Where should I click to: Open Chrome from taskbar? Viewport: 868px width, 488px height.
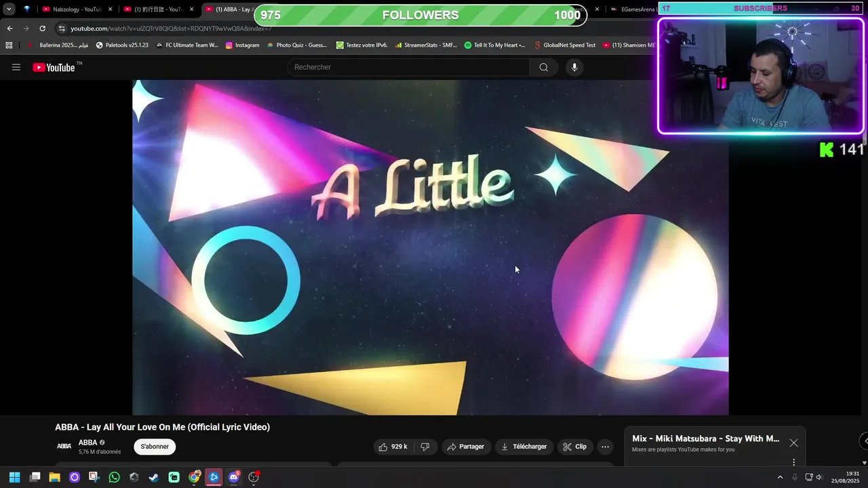click(194, 477)
